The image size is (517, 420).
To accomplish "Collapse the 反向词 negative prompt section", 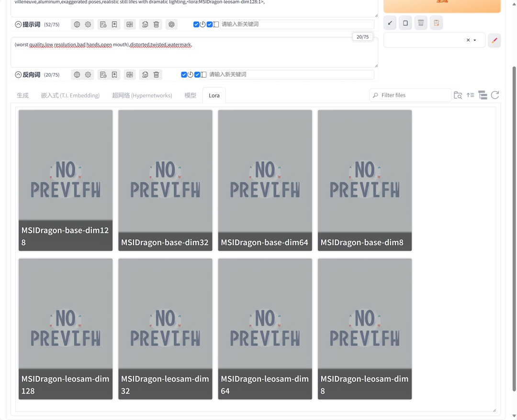I will 18,75.
